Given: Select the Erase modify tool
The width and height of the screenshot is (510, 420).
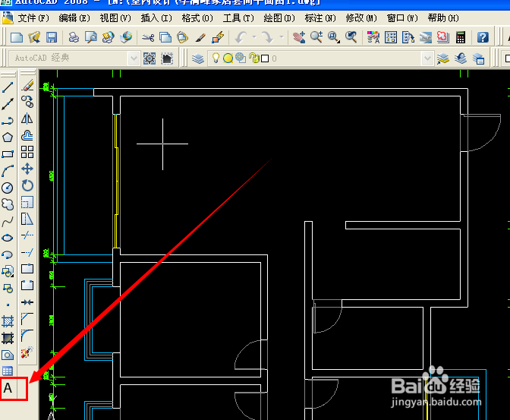Looking at the screenshot, I should tap(27, 86).
